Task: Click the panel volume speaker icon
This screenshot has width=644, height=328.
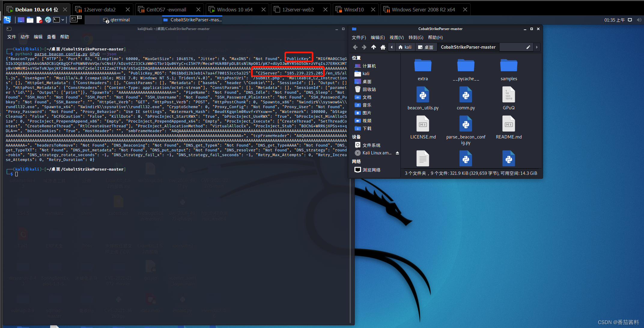Action: click(x=639, y=20)
